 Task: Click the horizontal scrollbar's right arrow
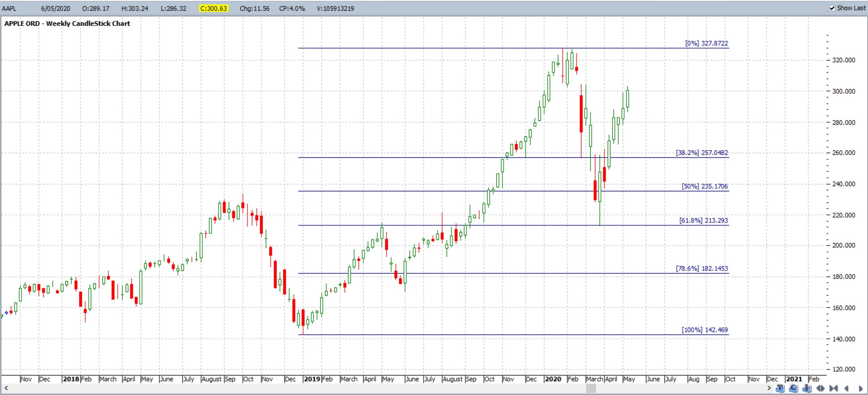pyautogui.click(x=769, y=388)
